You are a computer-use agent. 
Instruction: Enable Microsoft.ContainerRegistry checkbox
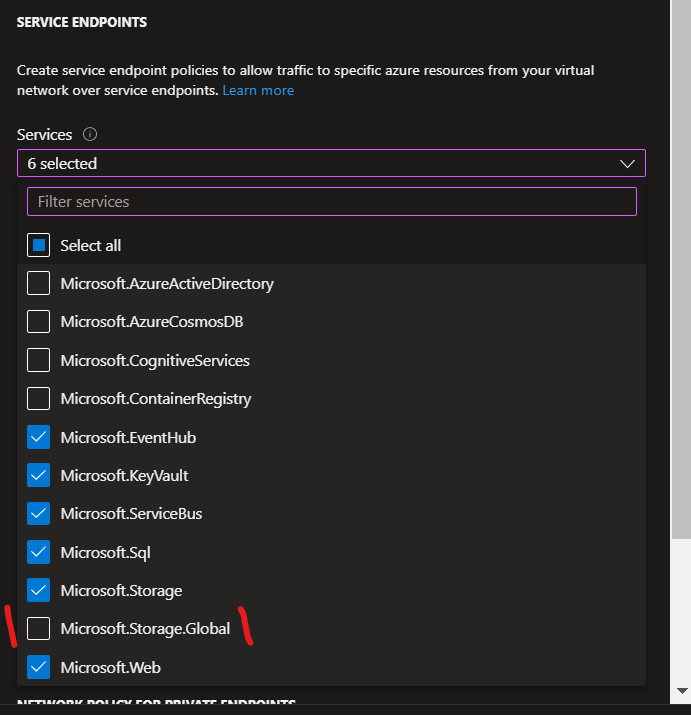(38, 399)
